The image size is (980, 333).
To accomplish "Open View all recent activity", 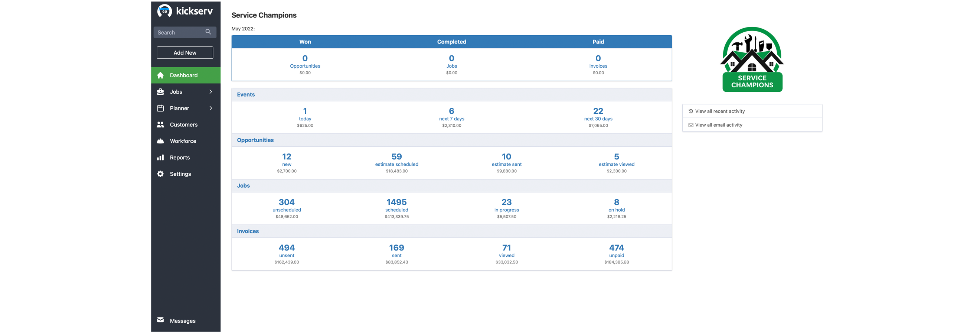I will pos(720,111).
